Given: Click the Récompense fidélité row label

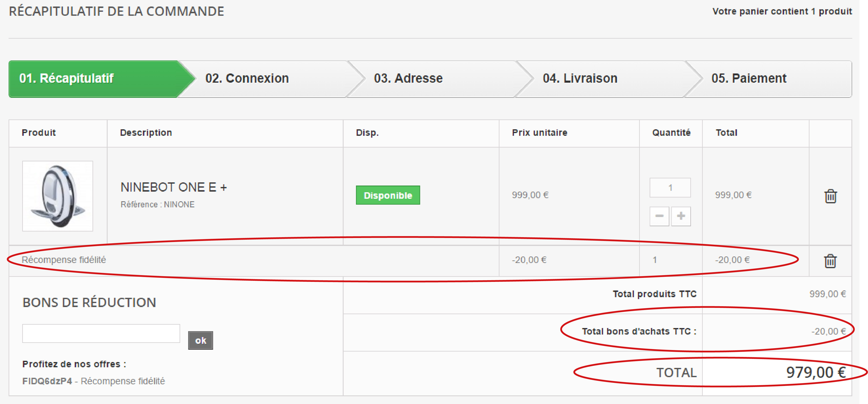Looking at the screenshot, I should pos(64,260).
